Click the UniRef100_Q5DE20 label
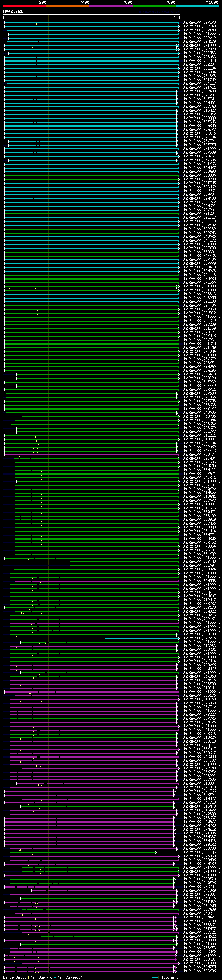Viewport: 222px width, 980px height. pos(199,879)
